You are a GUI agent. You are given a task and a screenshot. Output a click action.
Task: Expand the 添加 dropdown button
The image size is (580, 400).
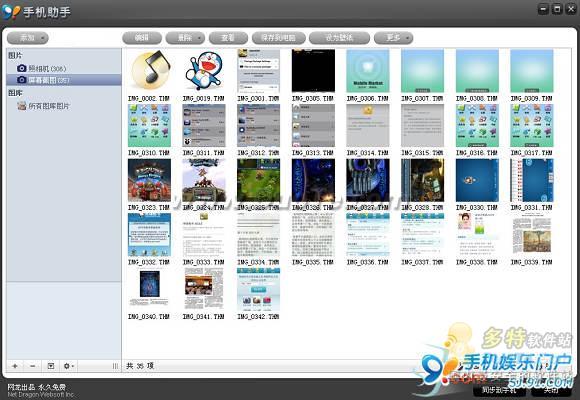point(28,38)
